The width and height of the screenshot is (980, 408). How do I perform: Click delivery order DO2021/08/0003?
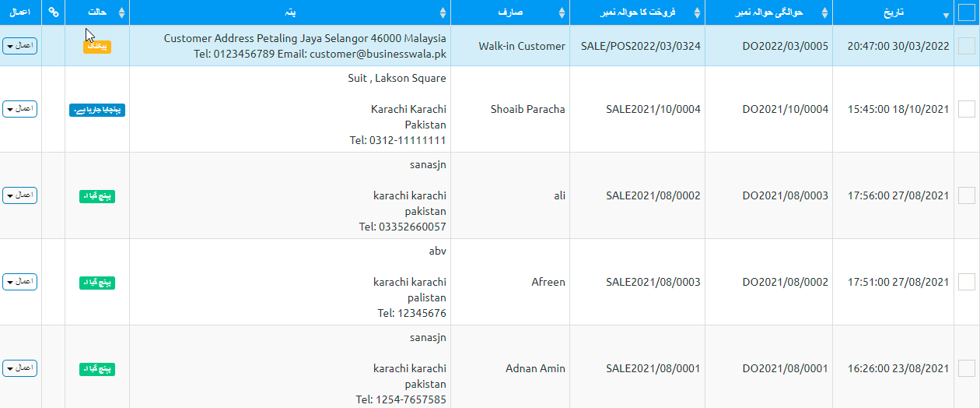tap(785, 195)
